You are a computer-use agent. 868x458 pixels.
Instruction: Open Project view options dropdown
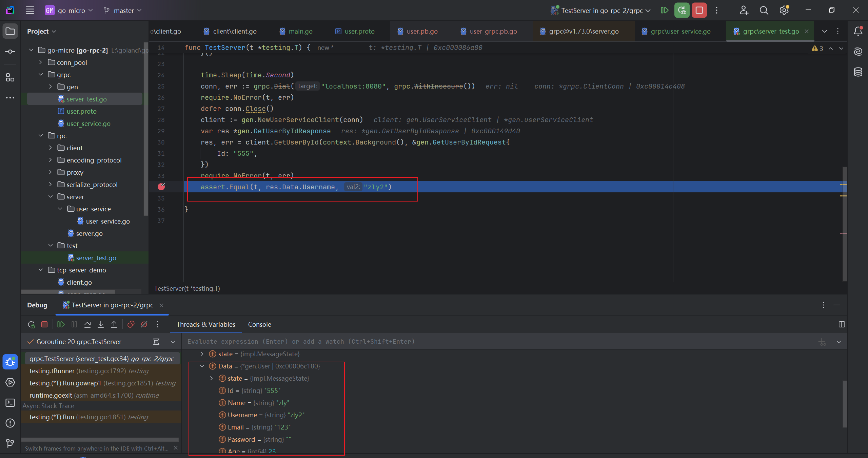coord(41,32)
